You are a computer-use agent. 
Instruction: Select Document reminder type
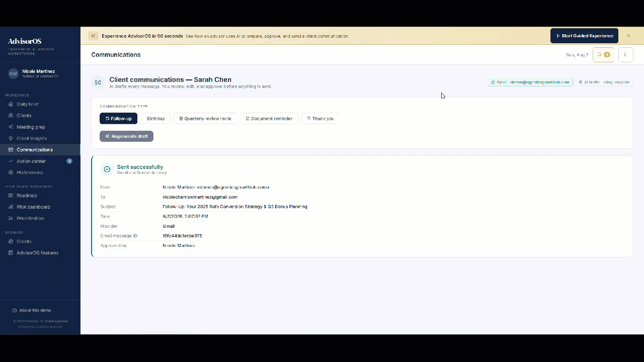[x=269, y=119]
